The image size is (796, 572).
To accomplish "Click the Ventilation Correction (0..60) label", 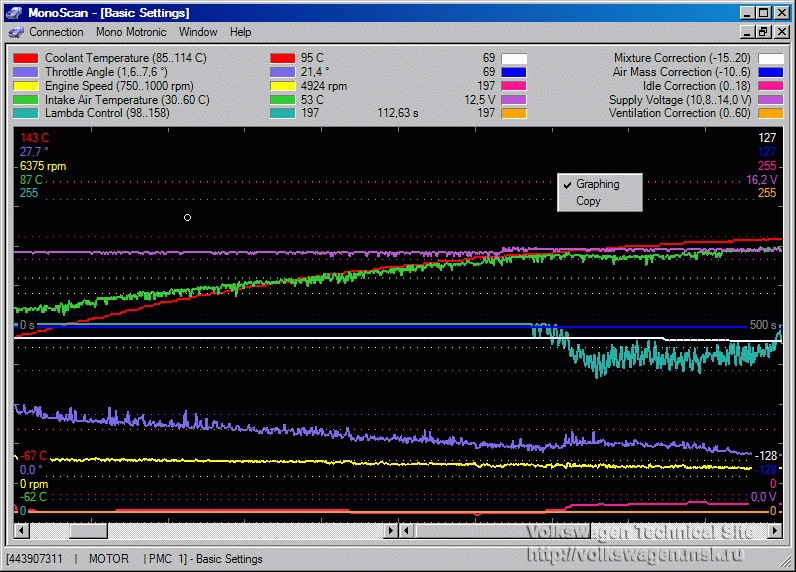I will coord(680,113).
